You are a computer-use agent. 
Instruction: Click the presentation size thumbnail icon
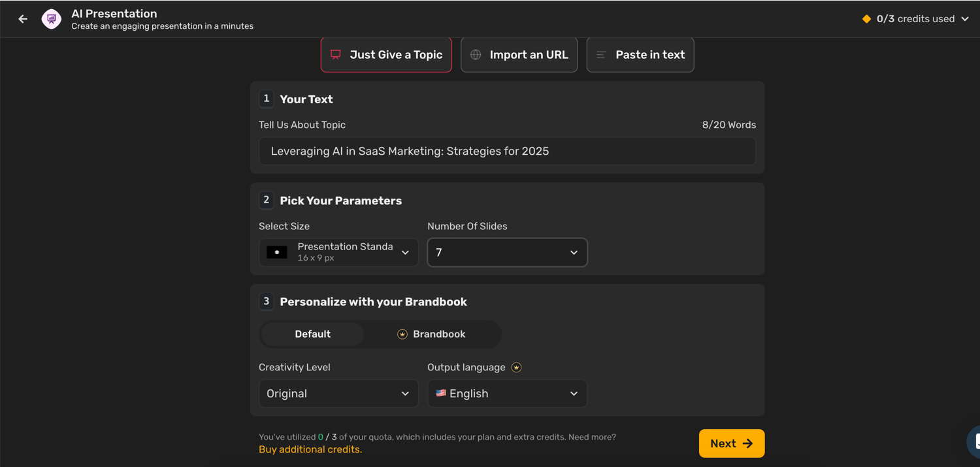(277, 252)
